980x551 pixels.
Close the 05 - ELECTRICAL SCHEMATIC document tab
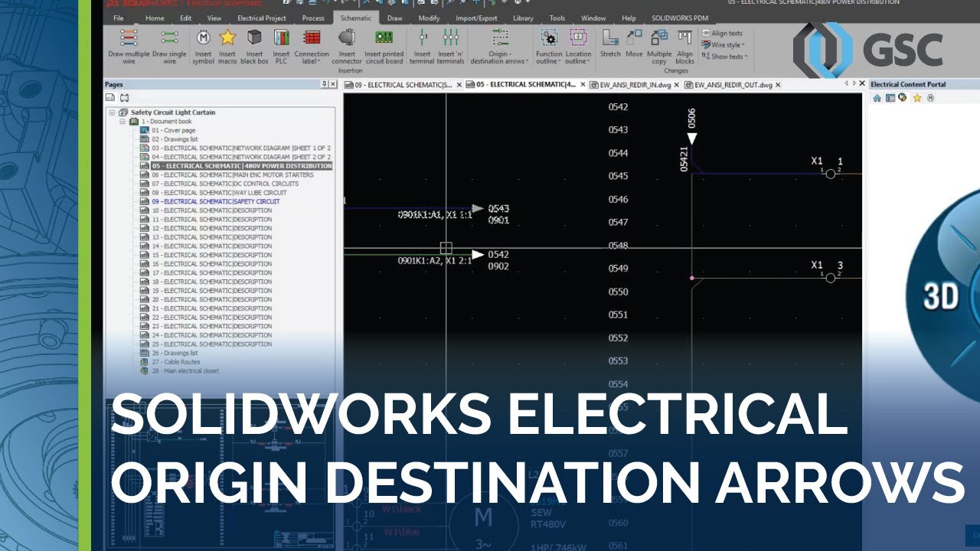pyautogui.click(x=583, y=85)
